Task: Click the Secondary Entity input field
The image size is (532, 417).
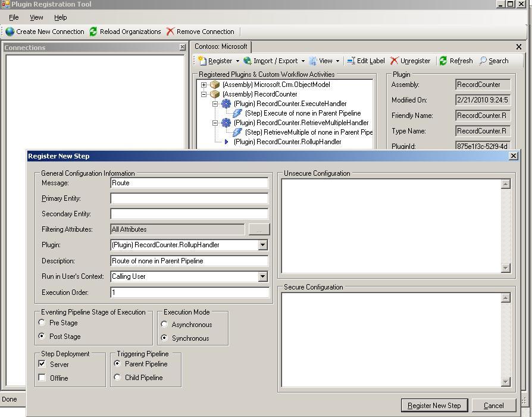Action: pyautogui.click(x=189, y=214)
